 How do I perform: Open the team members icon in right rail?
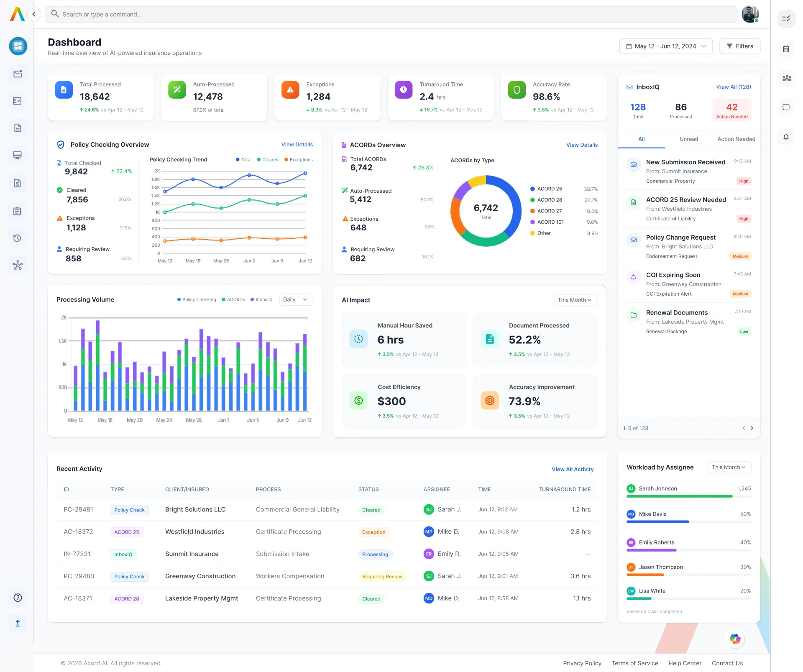(x=786, y=78)
